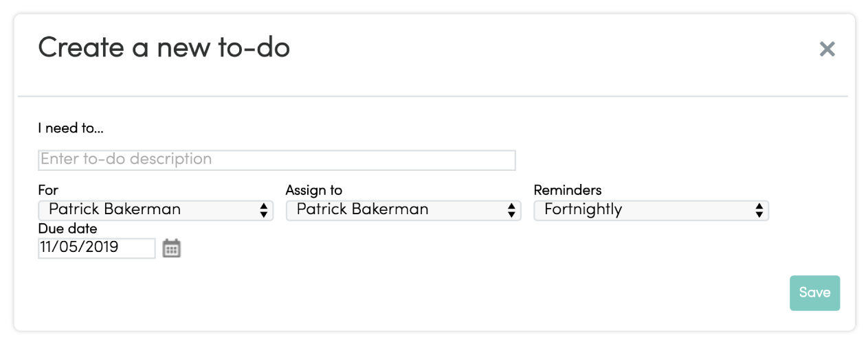Screen dimensions: 868x346
Task: Click the "Create a new to-do" heading
Action: tap(164, 49)
